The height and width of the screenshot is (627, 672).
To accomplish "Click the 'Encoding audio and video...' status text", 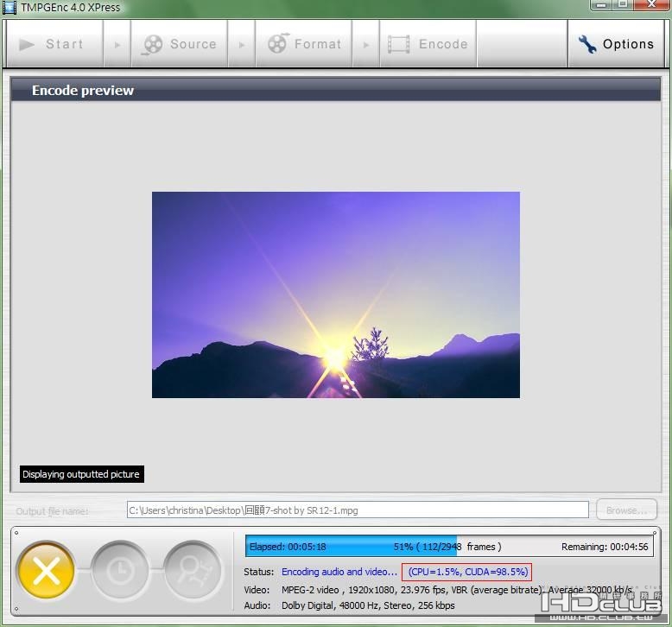I will point(339,572).
